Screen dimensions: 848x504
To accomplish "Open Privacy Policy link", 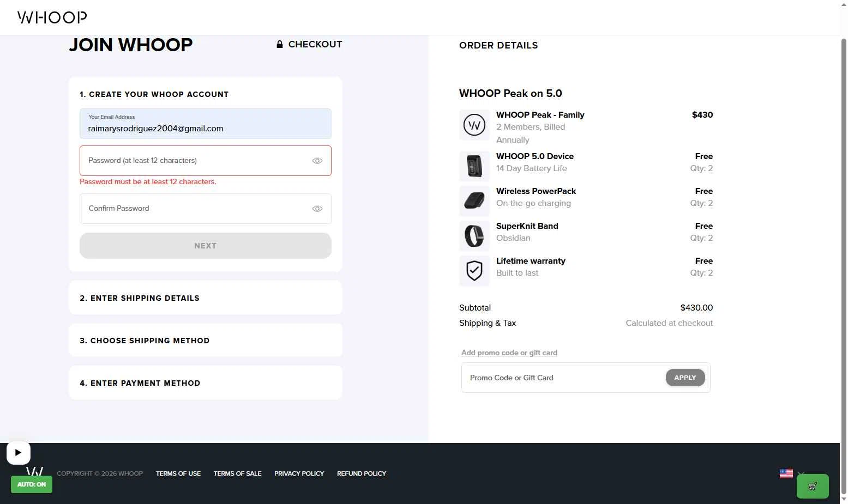I will click(x=299, y=473).
